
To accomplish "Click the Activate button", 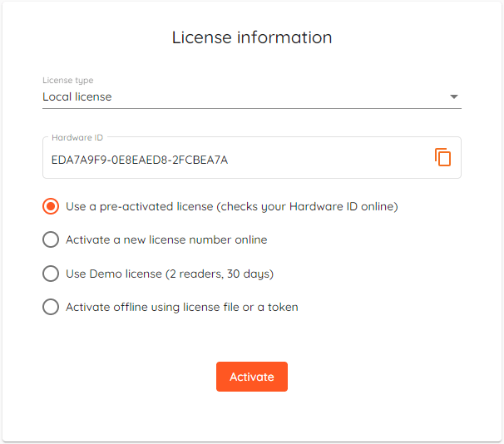I will [x=252, y=377].
